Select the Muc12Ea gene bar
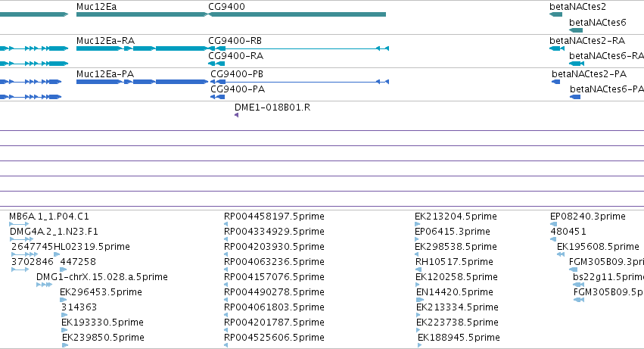Viewport: 644px width, 349px height. coord(142,14)
